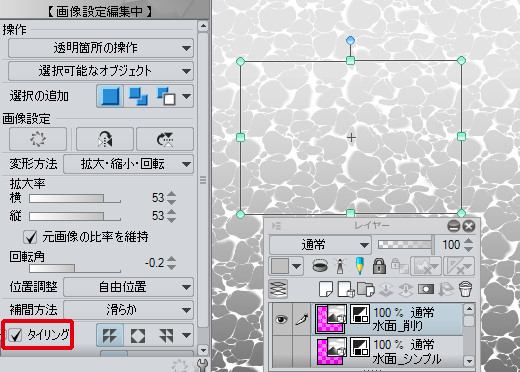Uncheck the タイリング checkbox

[15, 335]
